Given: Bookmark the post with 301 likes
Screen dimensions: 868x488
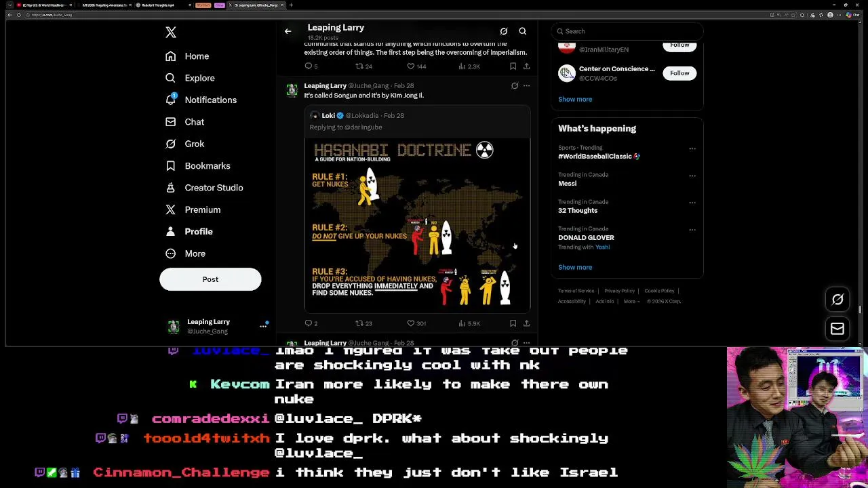Looking at the screenshot, I should pos(513,323).
